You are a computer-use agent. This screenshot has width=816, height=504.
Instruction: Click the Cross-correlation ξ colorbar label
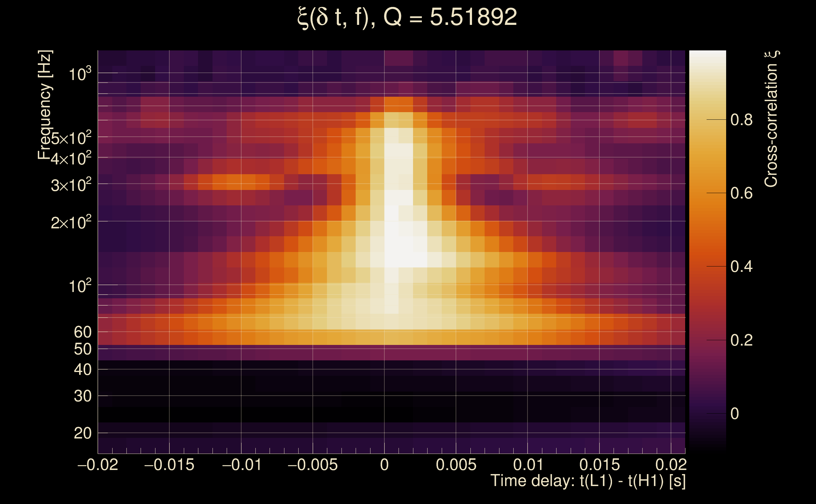[771, 119]
